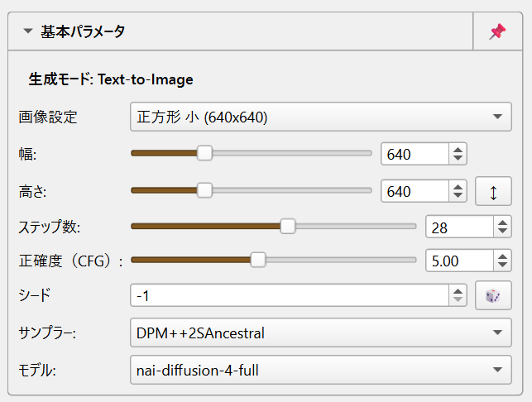Pin the 基本パラメータ panel with pushpin icon
532x402 pixels.
[x=497, y=31]
